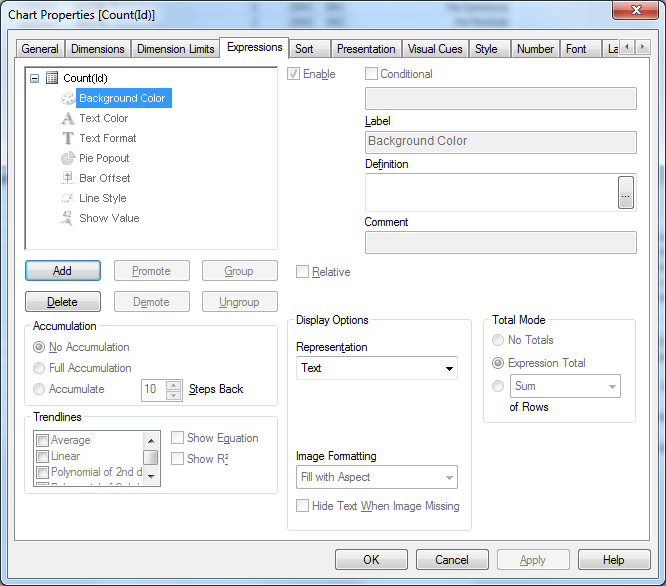Screen dimensions: 666x586
Task: Select the Bar Offset attribute
Action: click(104, 178)
